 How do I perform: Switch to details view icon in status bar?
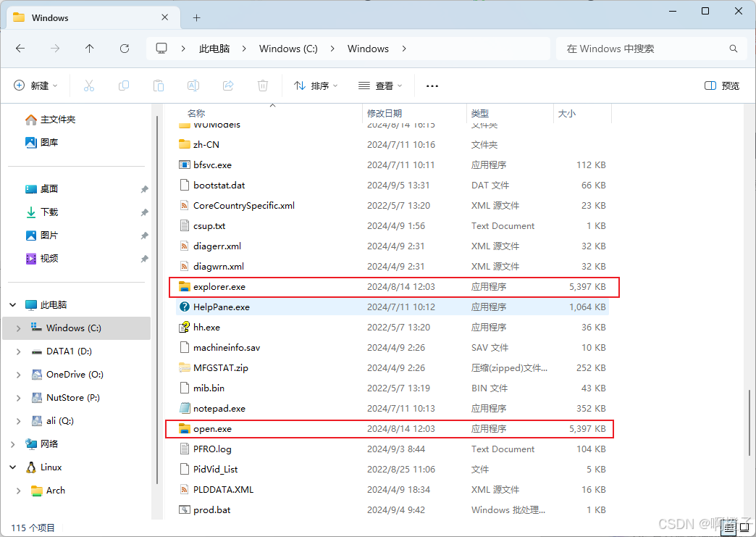(x=729, y=528)
